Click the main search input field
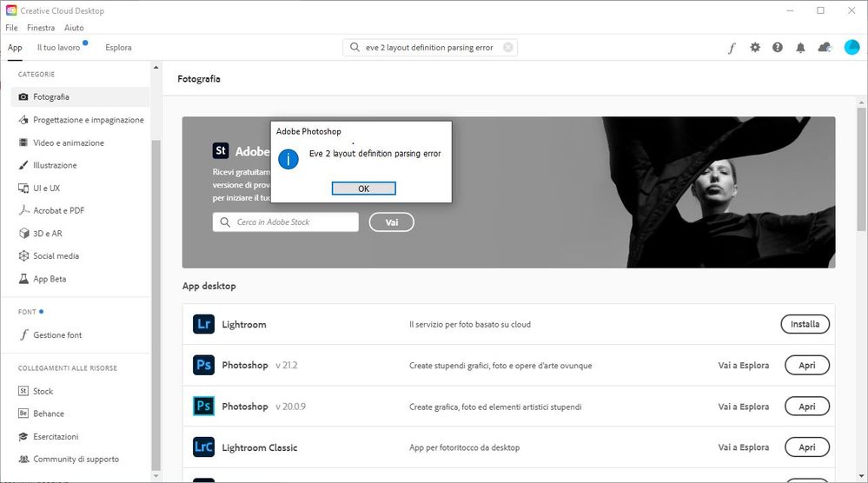This screenshot has height=483, width=868. 429,48
